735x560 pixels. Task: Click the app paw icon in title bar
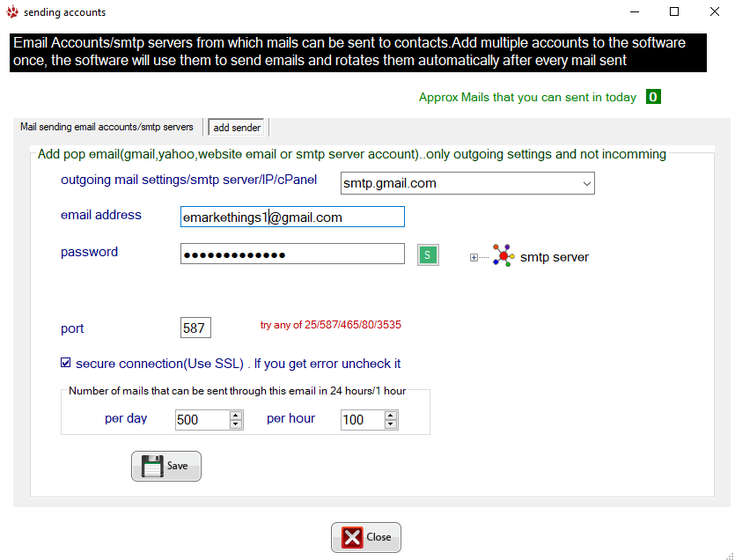coord(11,12)
